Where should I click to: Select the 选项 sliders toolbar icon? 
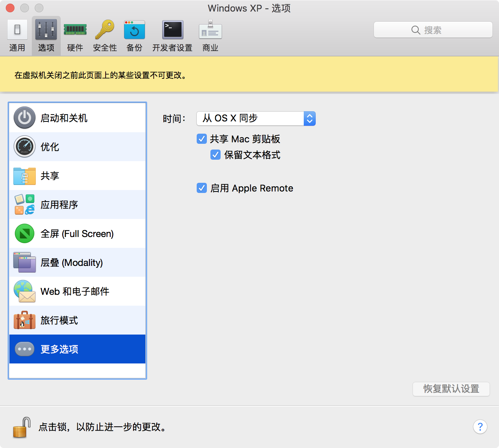tap(46, 30)
